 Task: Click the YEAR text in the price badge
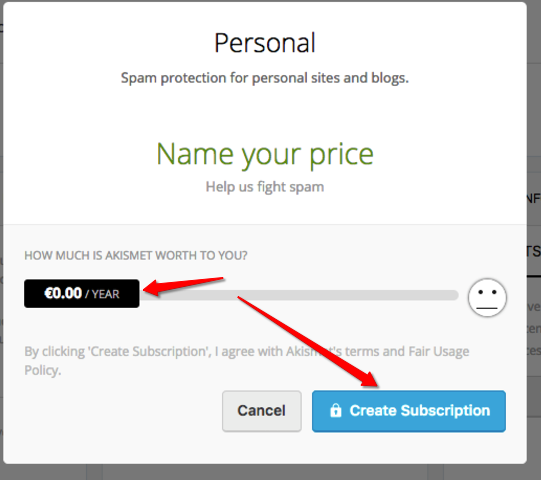(x=106, y=294)
